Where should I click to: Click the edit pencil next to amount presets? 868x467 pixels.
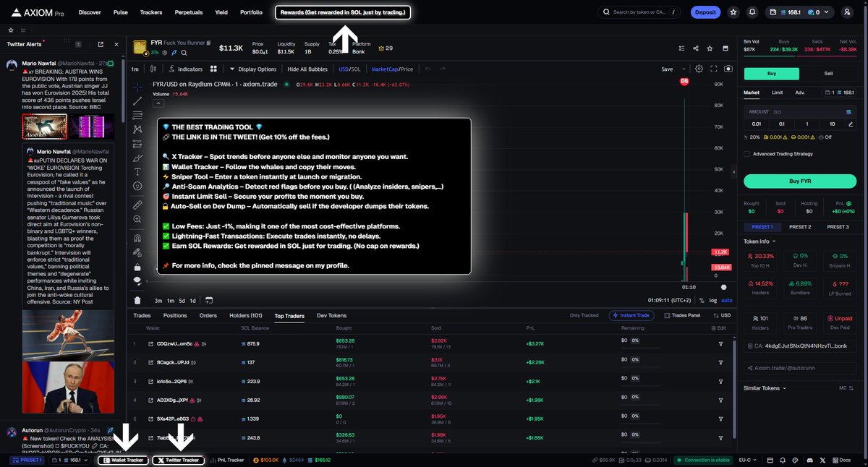click(x=851, y=124)
